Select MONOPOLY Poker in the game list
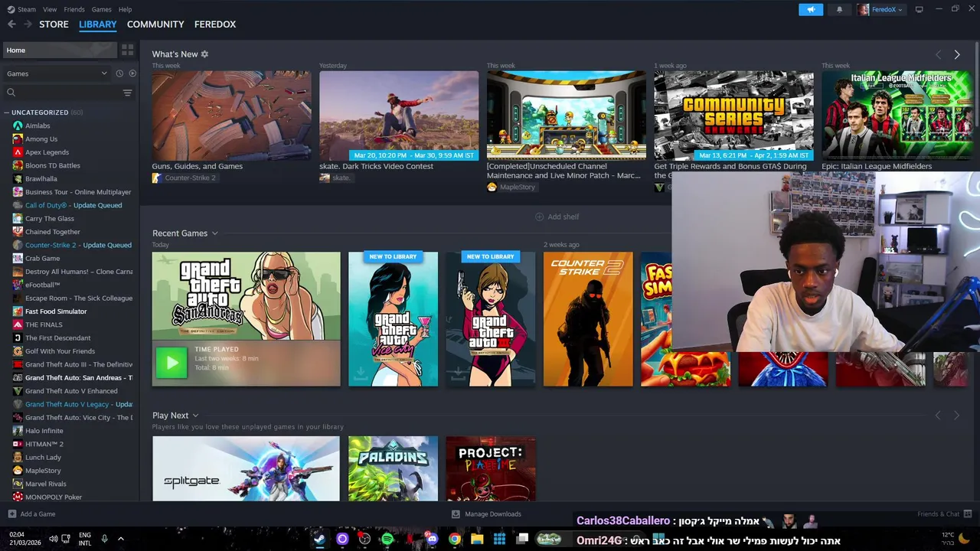Screen dimensions: 980x551 54,497
